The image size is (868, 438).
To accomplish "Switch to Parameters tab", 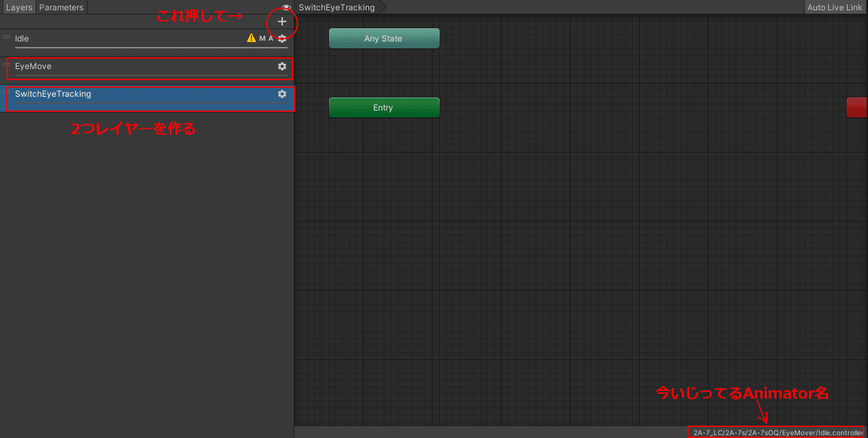I will tap(61, 7).
